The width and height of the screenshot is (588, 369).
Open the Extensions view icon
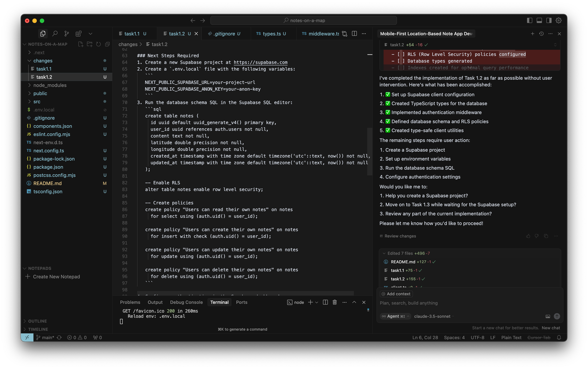point(78,34)
